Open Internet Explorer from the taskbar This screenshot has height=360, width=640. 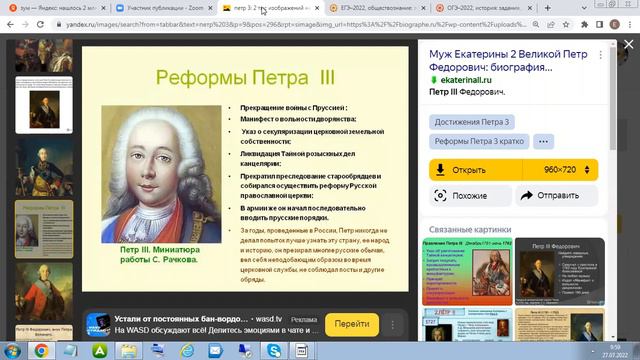point(187,351)
